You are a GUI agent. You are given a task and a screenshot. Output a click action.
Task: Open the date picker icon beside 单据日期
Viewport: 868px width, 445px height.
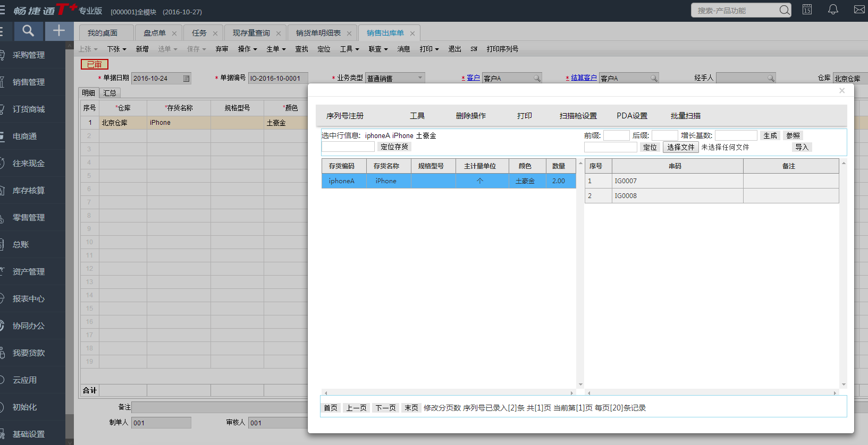(186, 79)
